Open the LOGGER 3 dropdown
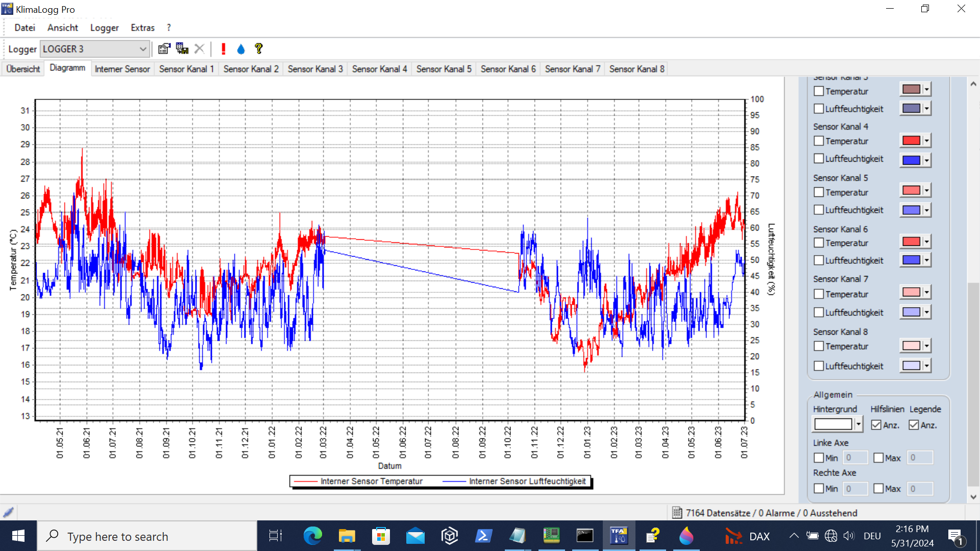Viewport: 980px width, 551px height. point(142,49)
